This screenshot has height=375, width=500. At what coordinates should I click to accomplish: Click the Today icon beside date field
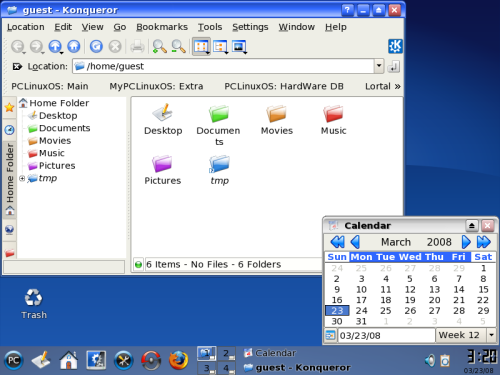pos(330,335)
